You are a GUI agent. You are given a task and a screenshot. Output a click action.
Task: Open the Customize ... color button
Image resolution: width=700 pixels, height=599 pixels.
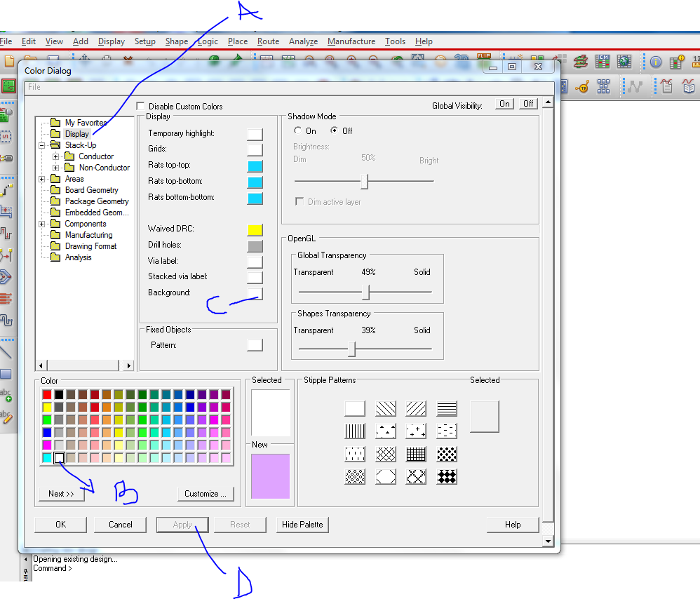206,494
